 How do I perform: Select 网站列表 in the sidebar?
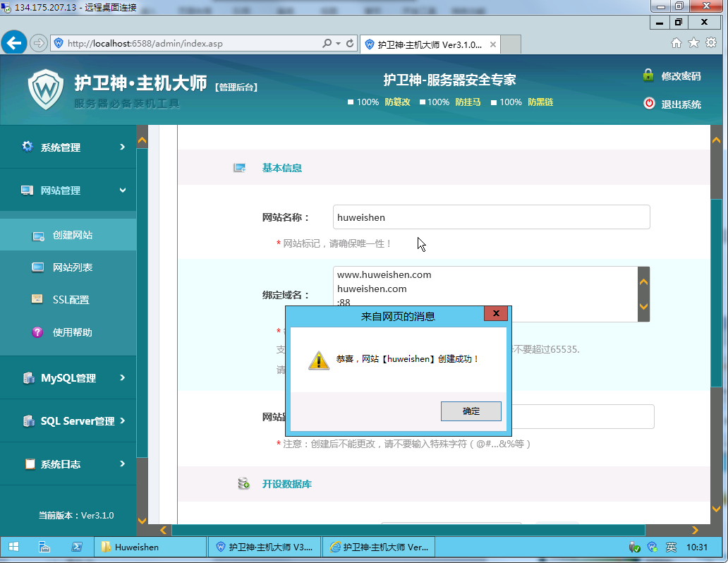click(68, 267)
